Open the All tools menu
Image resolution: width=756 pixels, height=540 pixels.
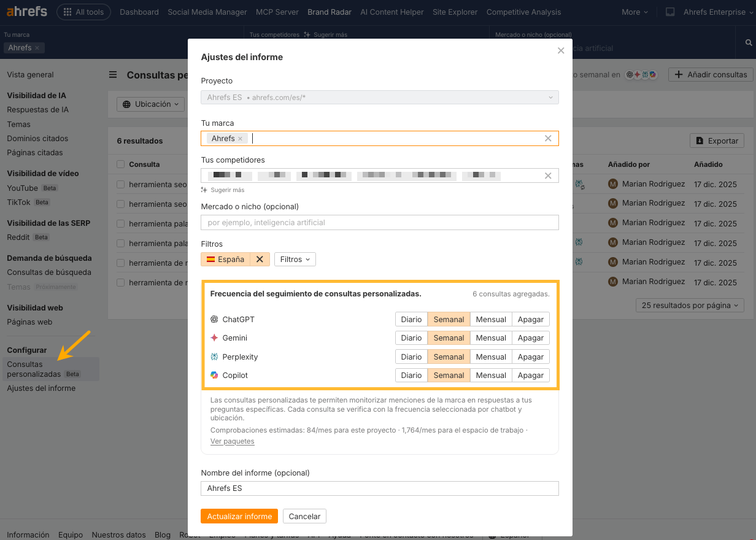point(83,12)
